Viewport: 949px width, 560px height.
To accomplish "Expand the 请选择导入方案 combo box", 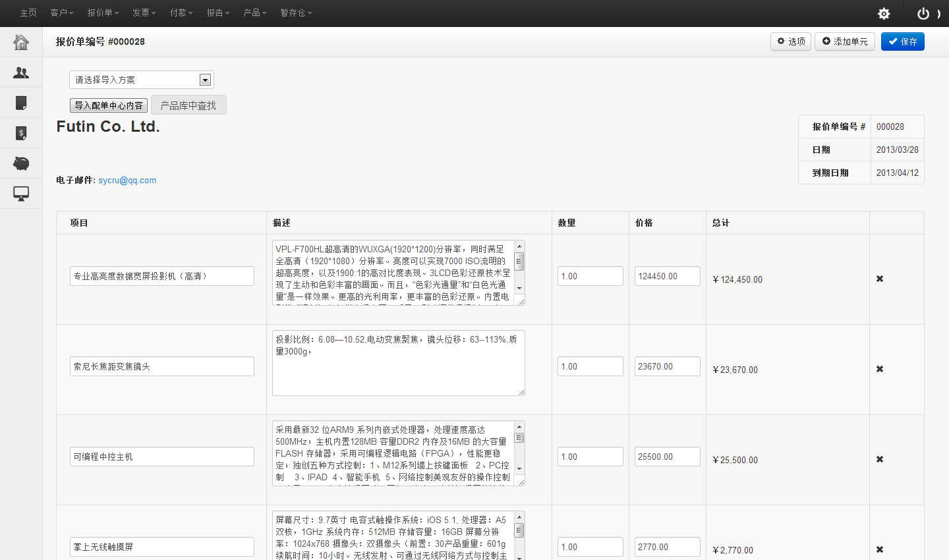I will [142, 80].
